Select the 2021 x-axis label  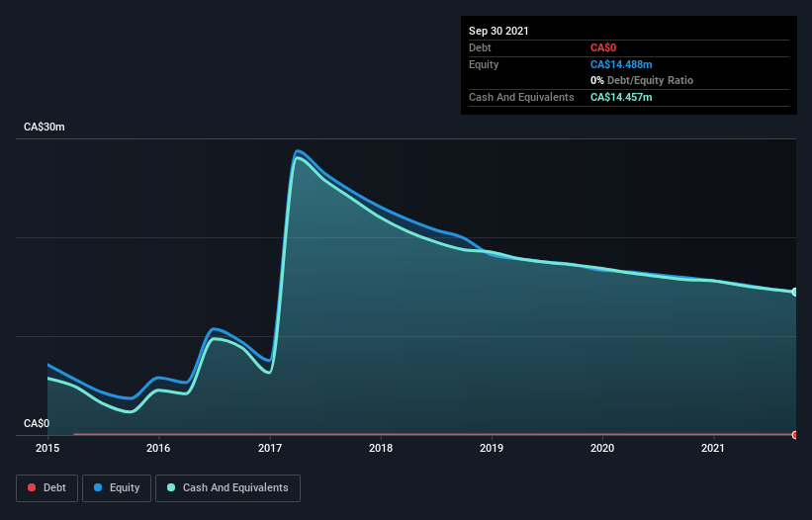[x=713, y=448]
